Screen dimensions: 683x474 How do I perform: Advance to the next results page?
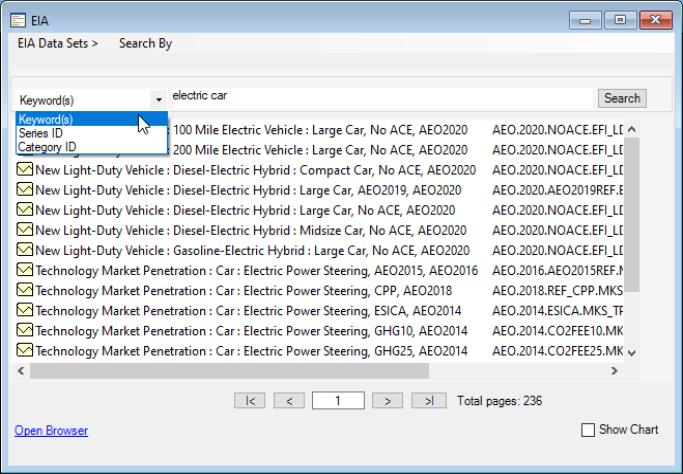(386, 401)
